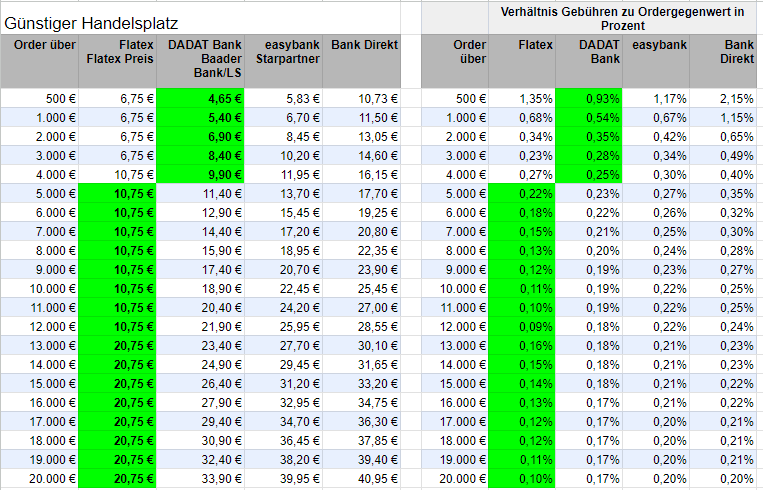Select the '20,80 €' Bank Direkt cell
This screenshot has height=490, width=763.
[x=362, y=232]
